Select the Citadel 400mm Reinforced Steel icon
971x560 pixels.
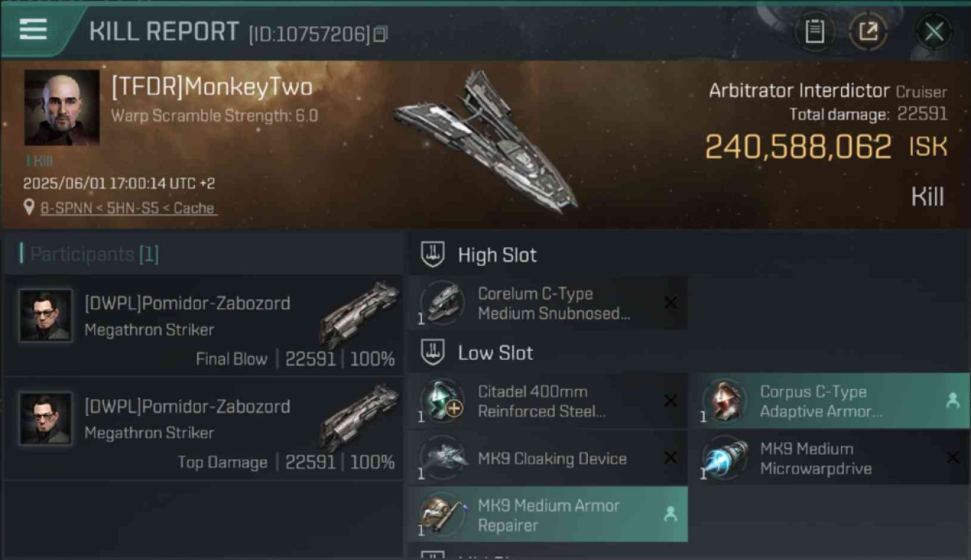pos(441,401)
